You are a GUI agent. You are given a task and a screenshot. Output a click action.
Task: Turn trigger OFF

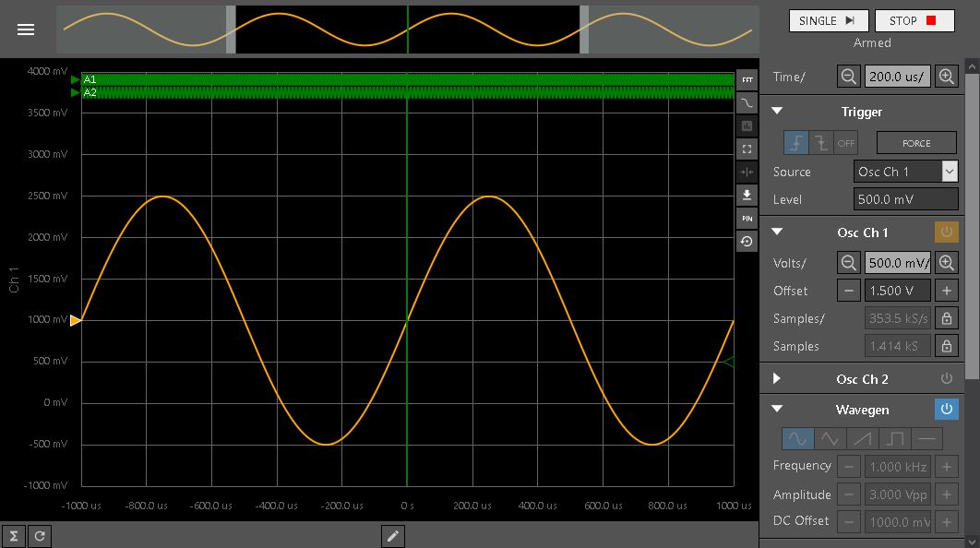pyautogui.click(x=845, y=143)
